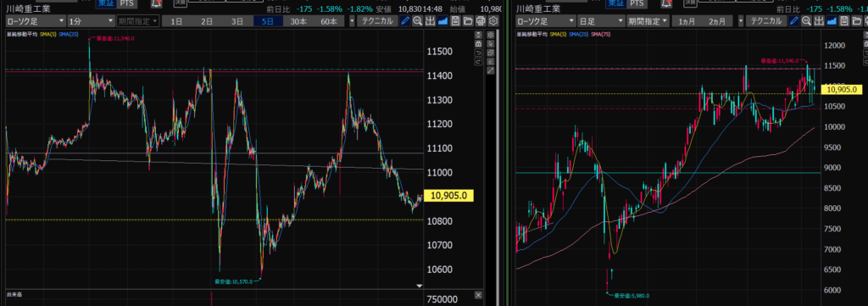Screen dimensions: 868x306
Task: Open the 期間指定 dropdown in right chart
Action: 648,21
